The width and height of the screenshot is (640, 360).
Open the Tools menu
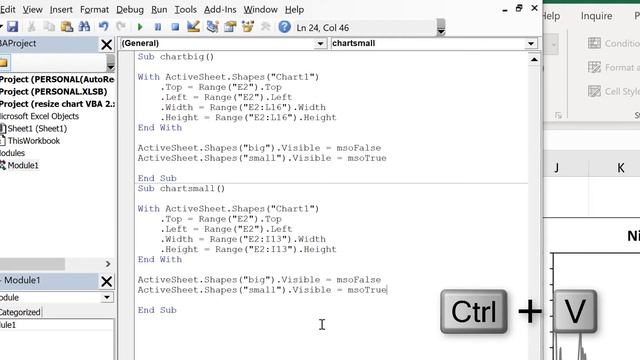point(186,9)
